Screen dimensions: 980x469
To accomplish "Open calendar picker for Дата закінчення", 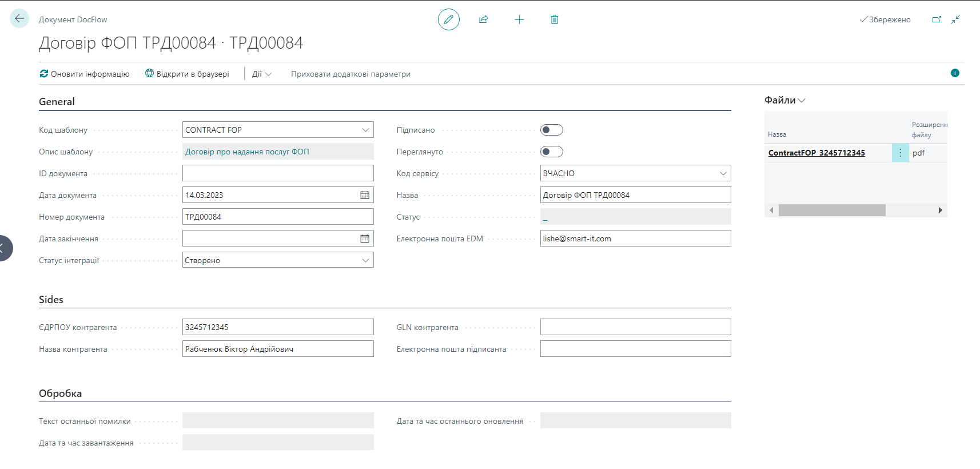I will tap(365, 239).
